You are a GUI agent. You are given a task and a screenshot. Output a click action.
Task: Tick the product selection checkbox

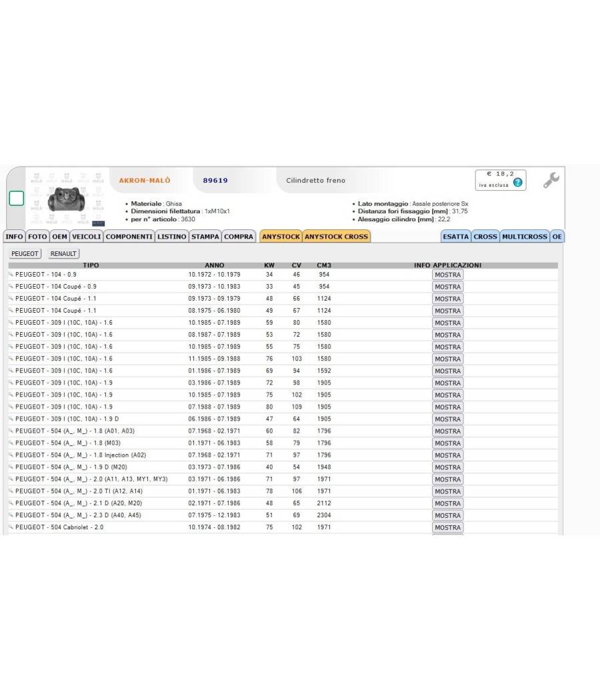tap(17, 198)
